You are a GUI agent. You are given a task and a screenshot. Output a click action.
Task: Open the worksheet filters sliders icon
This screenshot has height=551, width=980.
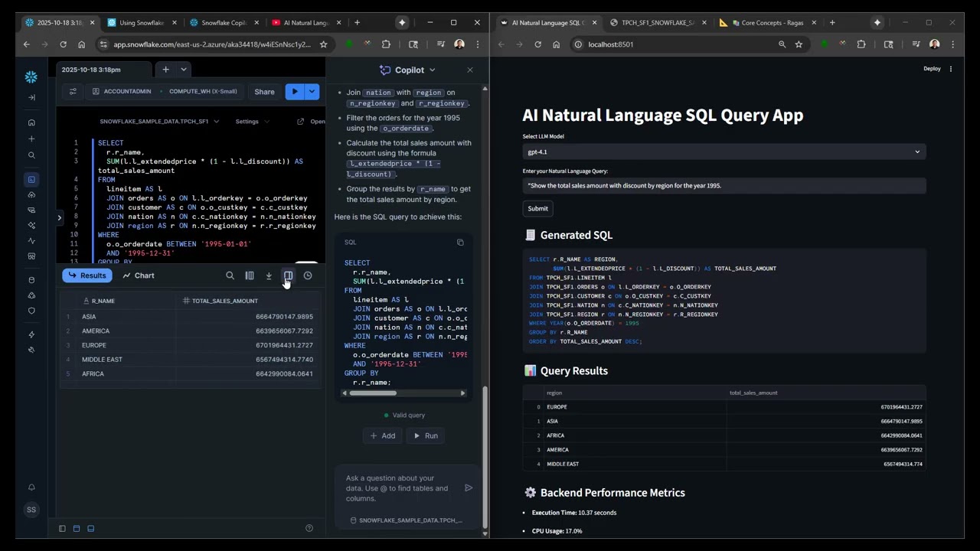(73, 91)
